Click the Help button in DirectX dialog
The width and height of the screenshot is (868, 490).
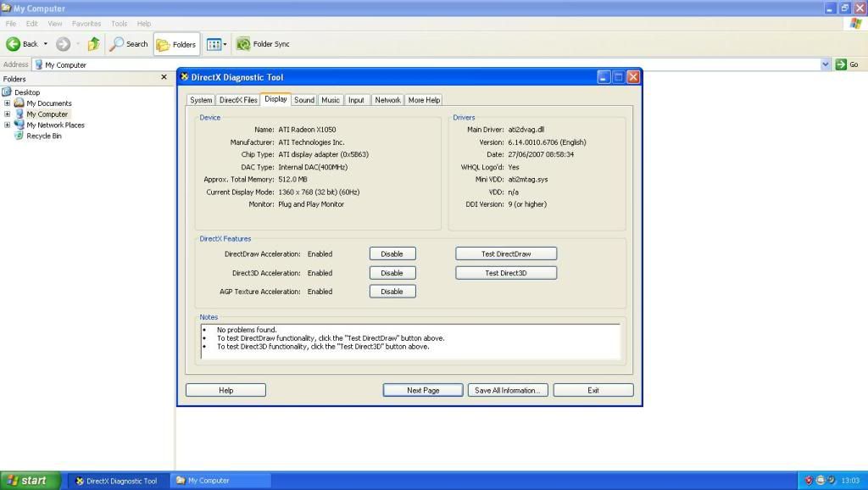coord(225,390)
